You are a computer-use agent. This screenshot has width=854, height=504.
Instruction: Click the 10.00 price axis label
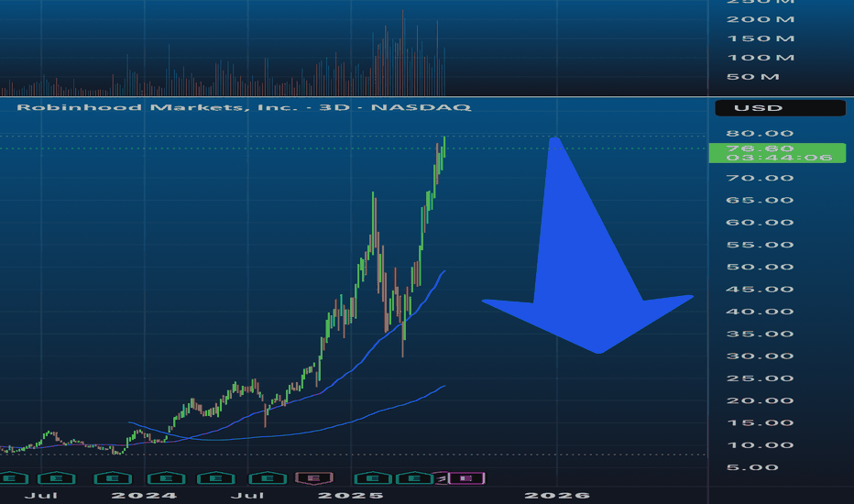pyautogui.click(x=760, y=445)
